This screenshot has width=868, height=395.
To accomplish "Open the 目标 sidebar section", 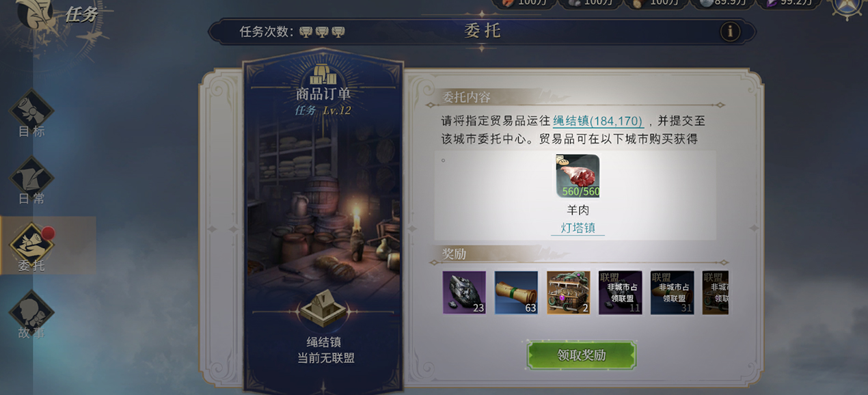I will tap(31, 114).
